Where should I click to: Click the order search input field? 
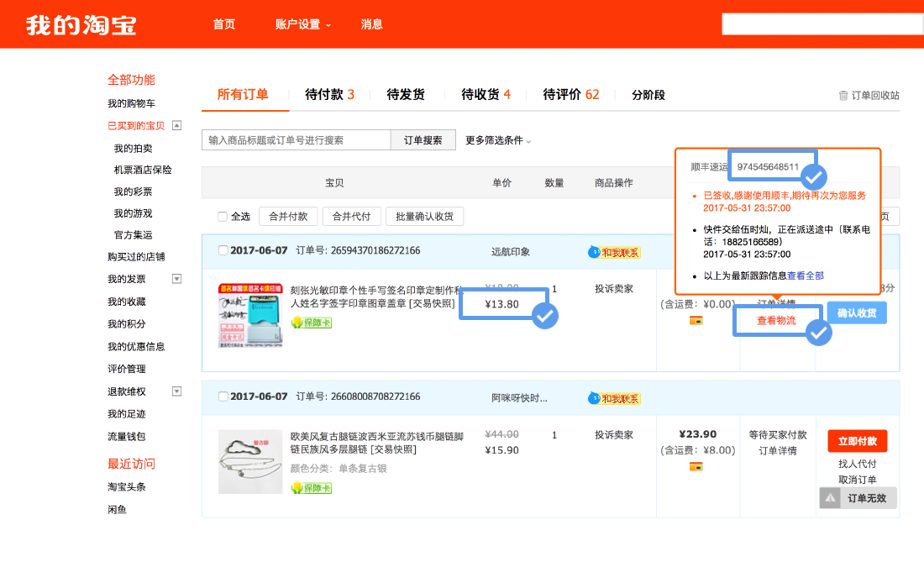(x=296, y=140)
